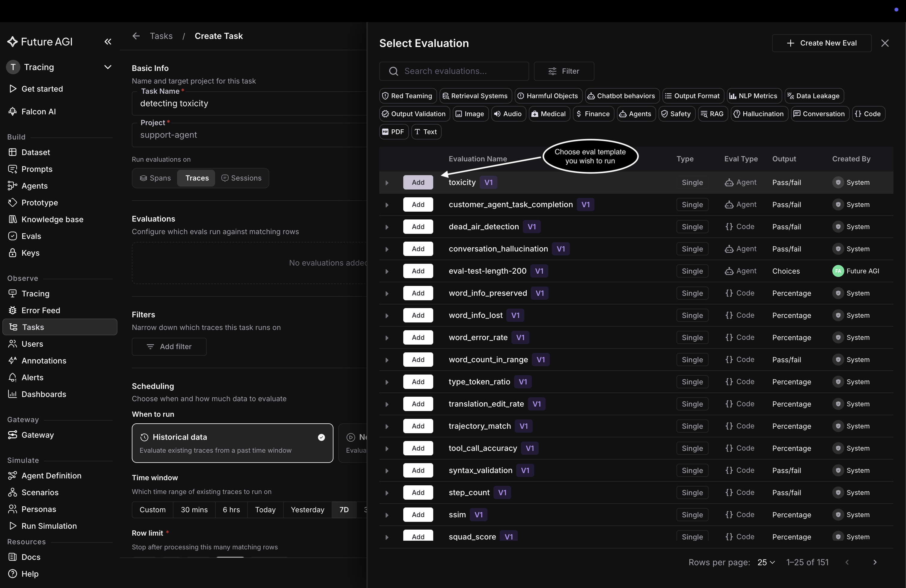Open Tasks in the Observe sidebar
The width and height of the screenshot is (906, 588).
coord(60,327)
